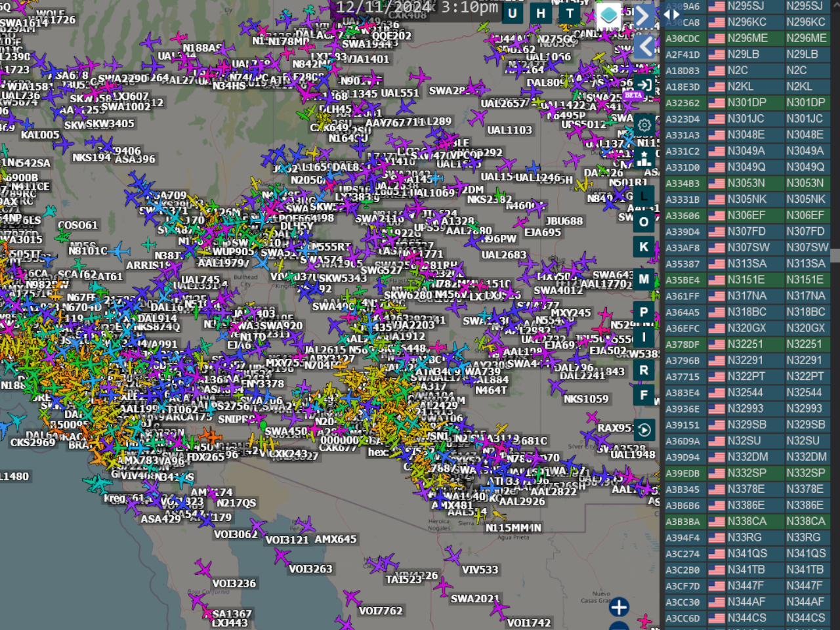Toggle the O map button
This screenshot has height=630, width=840.
pyautogui.click(x=644, y=222)
